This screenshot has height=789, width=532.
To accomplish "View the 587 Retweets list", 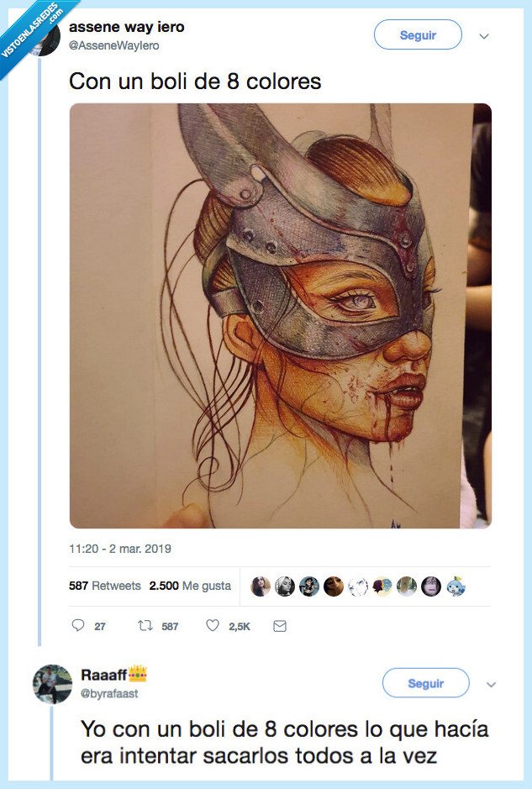I will (104, 586).
